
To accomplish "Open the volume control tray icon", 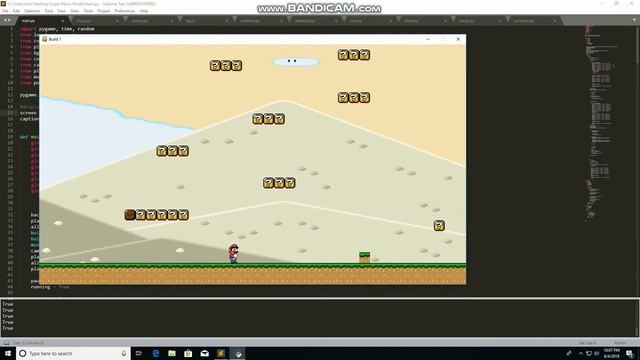I will pyautogui.click(x=597, y=353).
